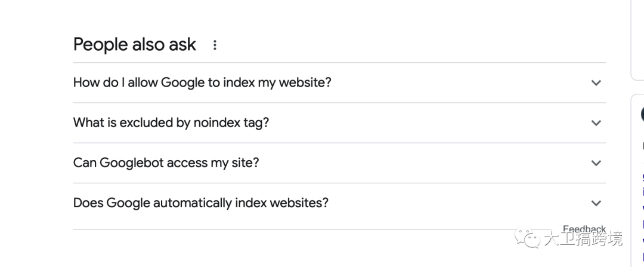Image resolution: width=644 pixels, height=267 pixels.
Task: Expand "Does Google automatically index websites?"
Action: click(200, 202)
